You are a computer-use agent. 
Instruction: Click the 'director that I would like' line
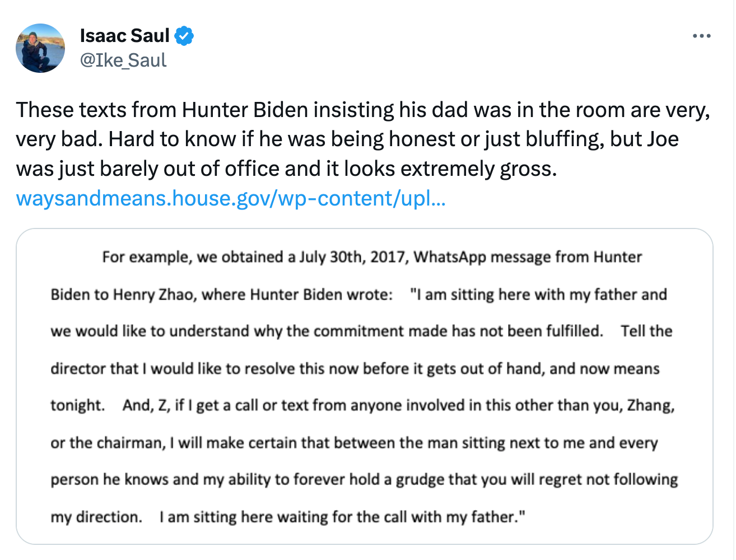click(x=355, y=369)
